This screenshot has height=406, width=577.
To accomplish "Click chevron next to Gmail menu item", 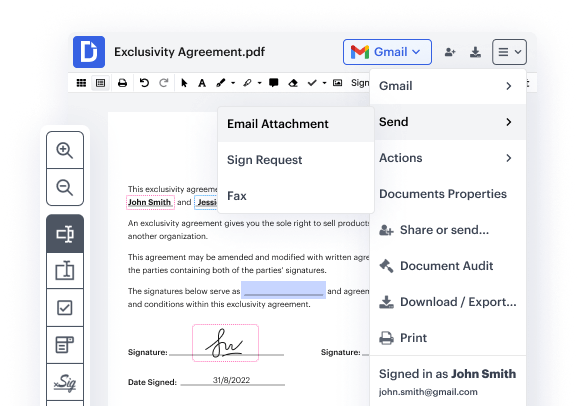I will click(509, 86).
